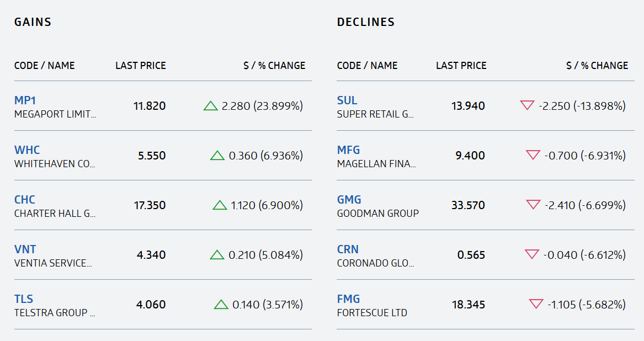Click the GMG Goodman Group ticker link
644x341 pixels.
[348, 200]
